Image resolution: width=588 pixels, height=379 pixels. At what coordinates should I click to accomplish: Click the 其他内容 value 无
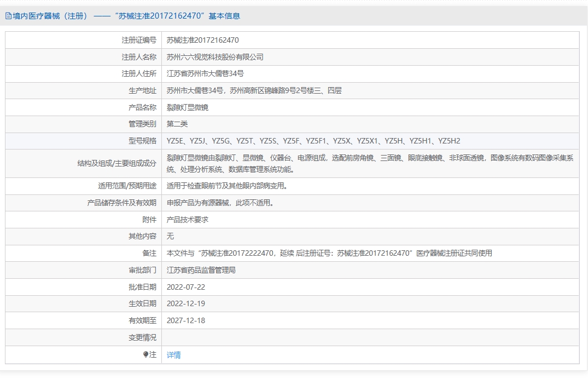(x=170, y=236)
